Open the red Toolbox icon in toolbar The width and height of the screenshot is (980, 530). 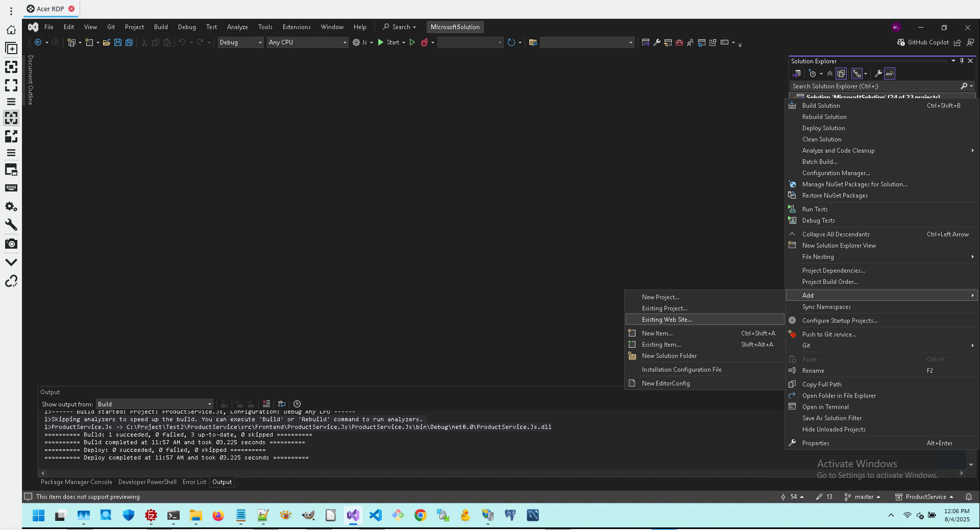pos(679,42)
